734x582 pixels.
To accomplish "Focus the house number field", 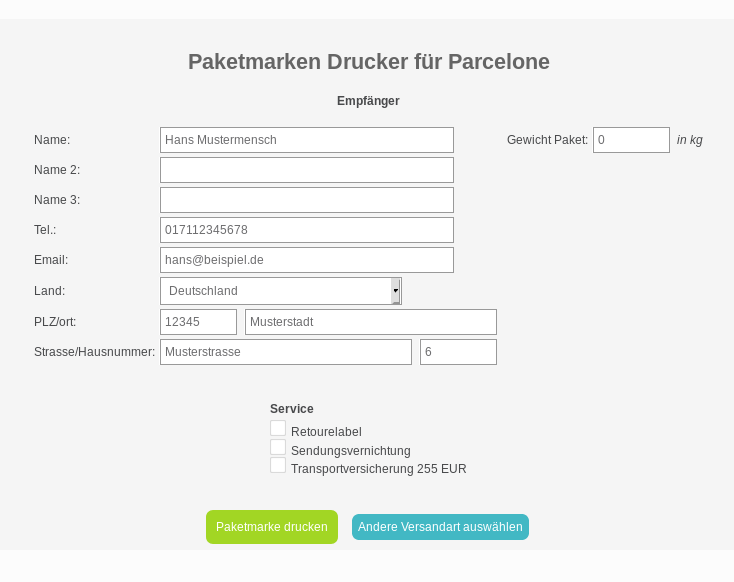I will [x=458, y=352].
